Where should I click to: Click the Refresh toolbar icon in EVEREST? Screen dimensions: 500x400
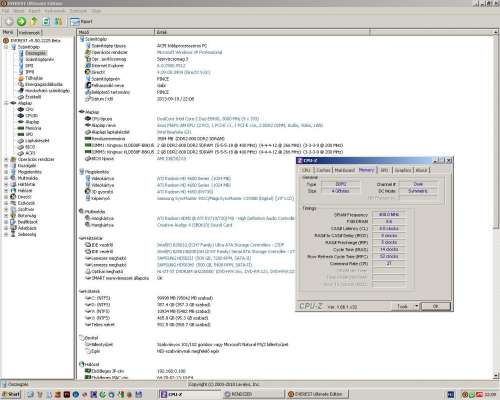46,22
